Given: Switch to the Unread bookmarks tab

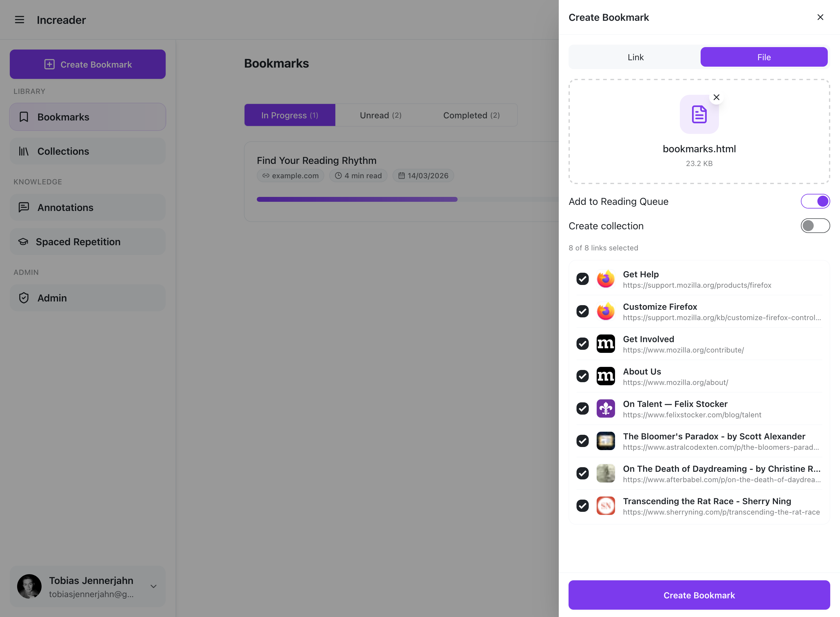Looking at the screenshot, I should tap(380, 115).
